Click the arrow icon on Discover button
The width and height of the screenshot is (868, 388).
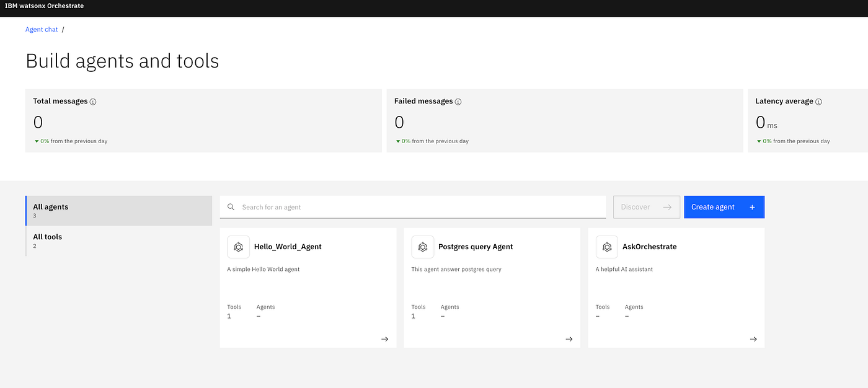point(667,207)
